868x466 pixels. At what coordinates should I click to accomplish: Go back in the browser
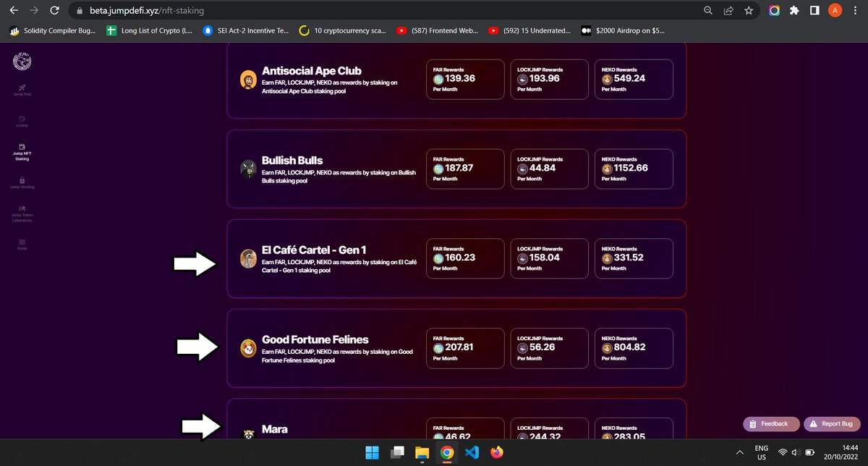tap(13, 11)
